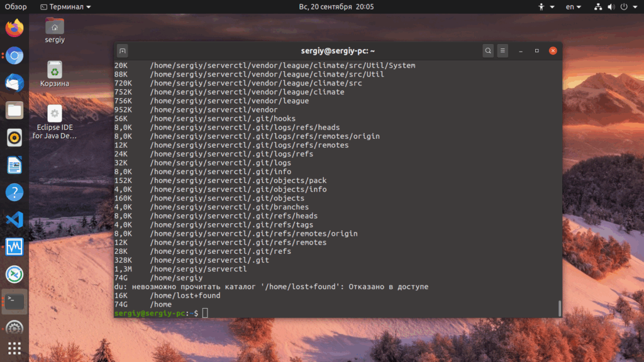This screenshot has width=644, height=362.
Task: Maximize the terminal window
Action: coord(537,51)
